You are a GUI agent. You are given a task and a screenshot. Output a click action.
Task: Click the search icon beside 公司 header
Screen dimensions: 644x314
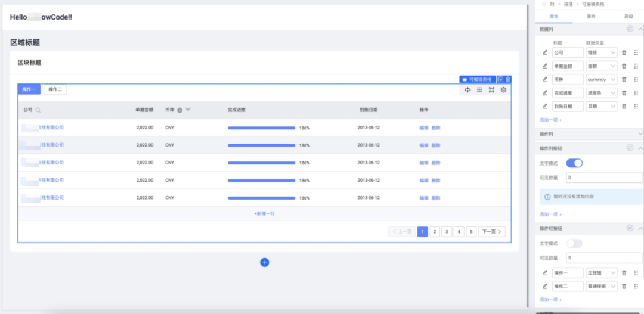tap(38, 110)
